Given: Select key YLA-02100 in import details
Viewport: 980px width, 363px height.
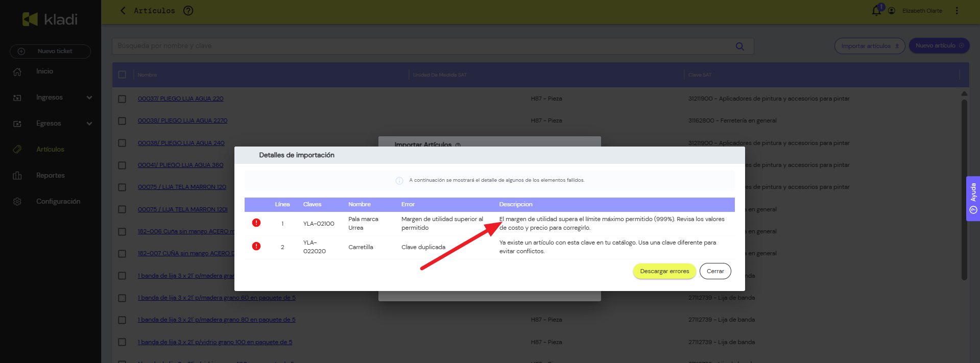Looking at the screenshot, I should click(319, 224).
